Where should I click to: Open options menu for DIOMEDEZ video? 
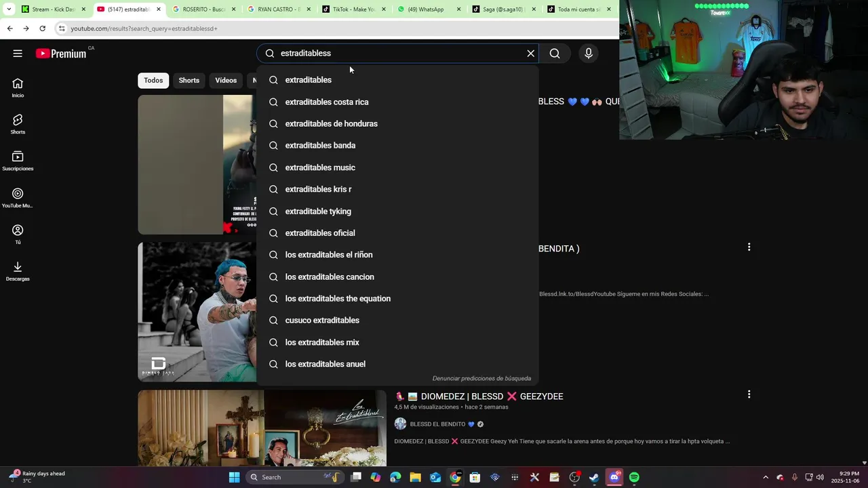pyautogui.click(x=749, y=394)
